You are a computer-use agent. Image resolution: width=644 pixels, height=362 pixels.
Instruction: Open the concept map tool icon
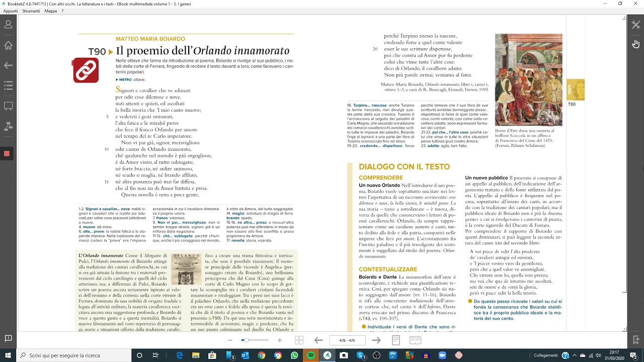coord(8,126)
